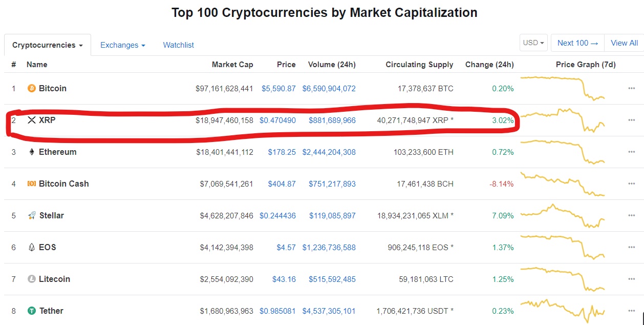Sort the table by Market Cap column

tap(232, 65)
